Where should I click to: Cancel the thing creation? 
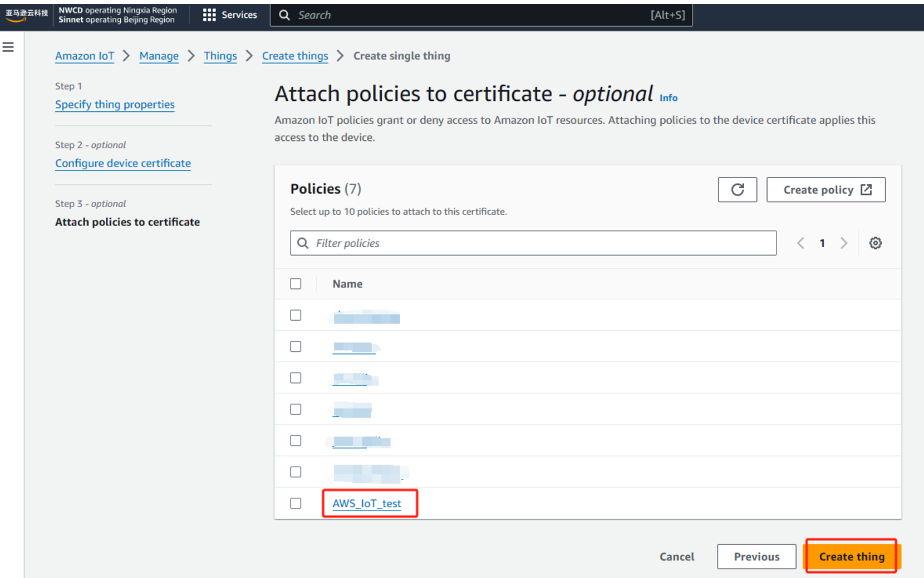(x=676, y=557)
